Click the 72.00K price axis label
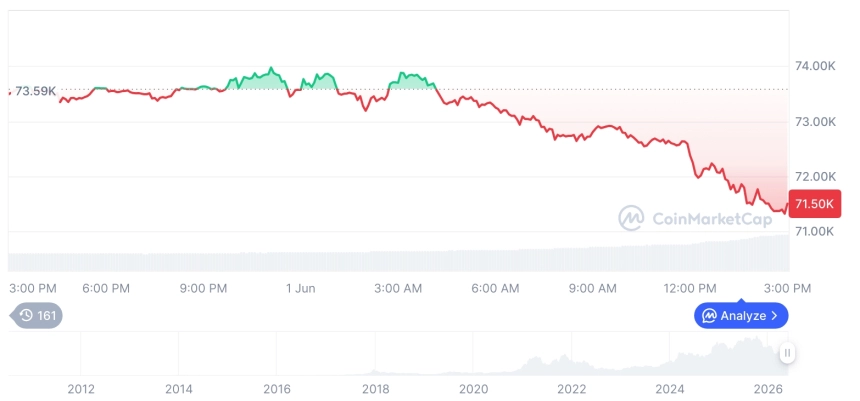 tap(816, 177)
